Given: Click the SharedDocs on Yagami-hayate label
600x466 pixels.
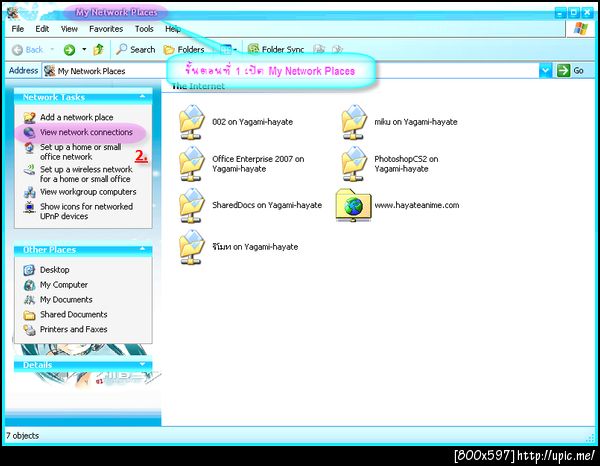Looking at the screenshot, I should click(267, 205).
